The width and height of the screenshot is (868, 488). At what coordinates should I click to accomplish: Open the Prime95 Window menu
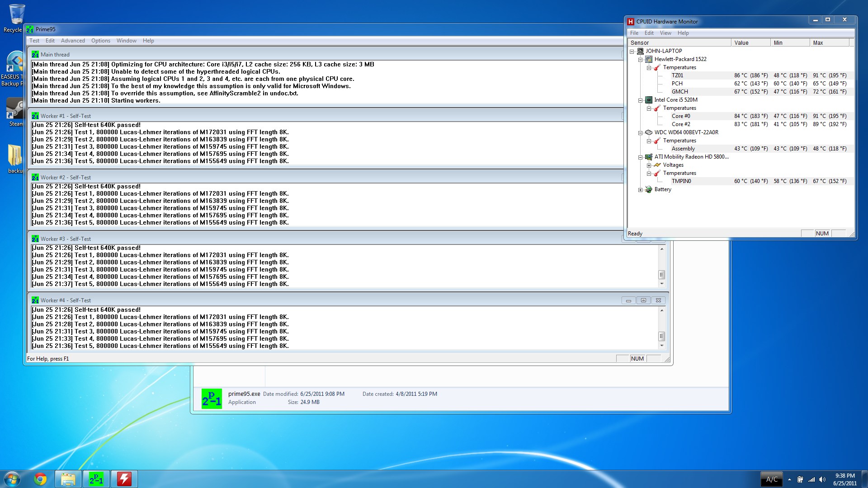tap(127, 41)
